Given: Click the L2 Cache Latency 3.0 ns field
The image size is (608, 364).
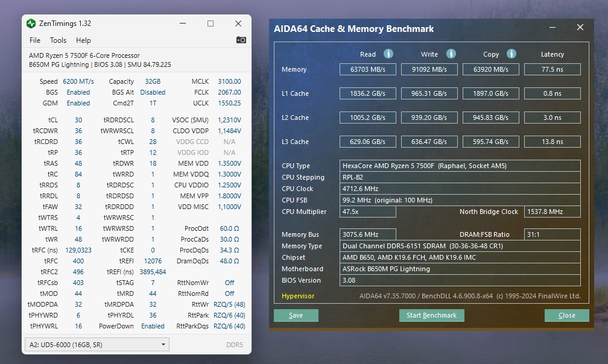Looking at the screenshot, I should tap(552, 118).
